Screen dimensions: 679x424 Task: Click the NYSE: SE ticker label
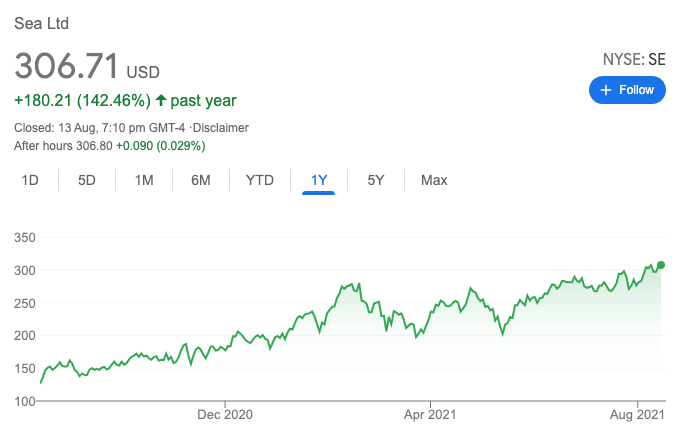click(x=634, y=60)
